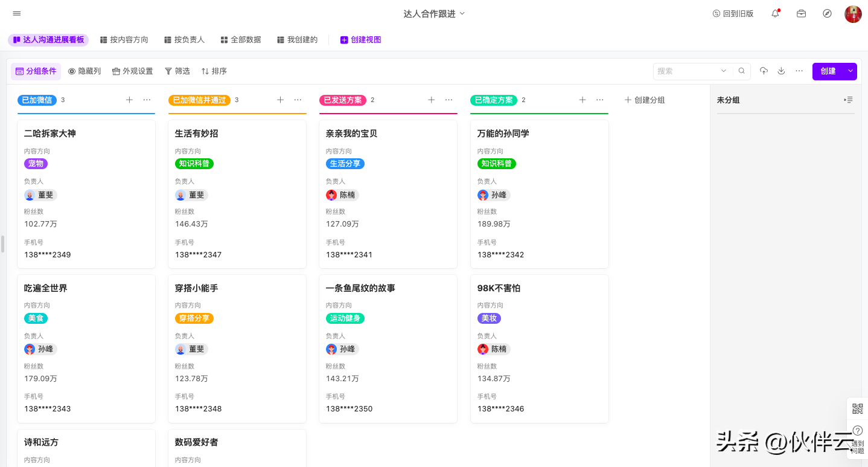Add a card to 已加微信 group
The height and width of the screenshot is (467, 868).
tap(129, 100)
